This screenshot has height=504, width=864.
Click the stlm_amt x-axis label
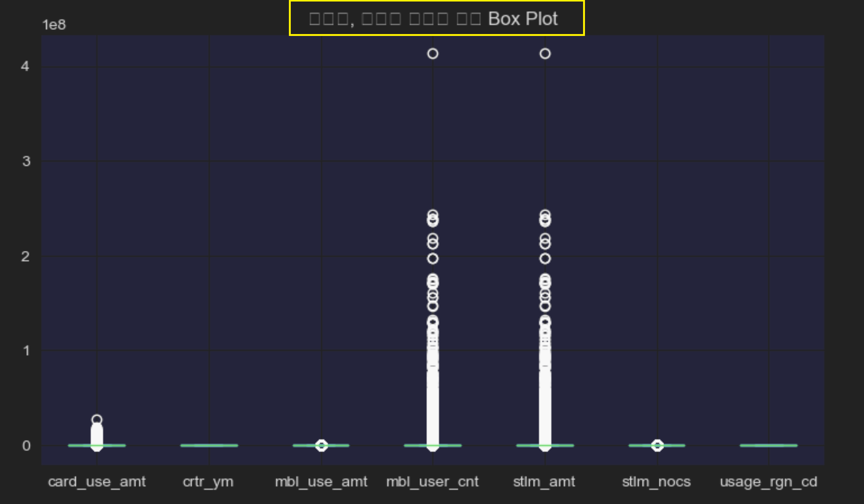tap(544, 482)
